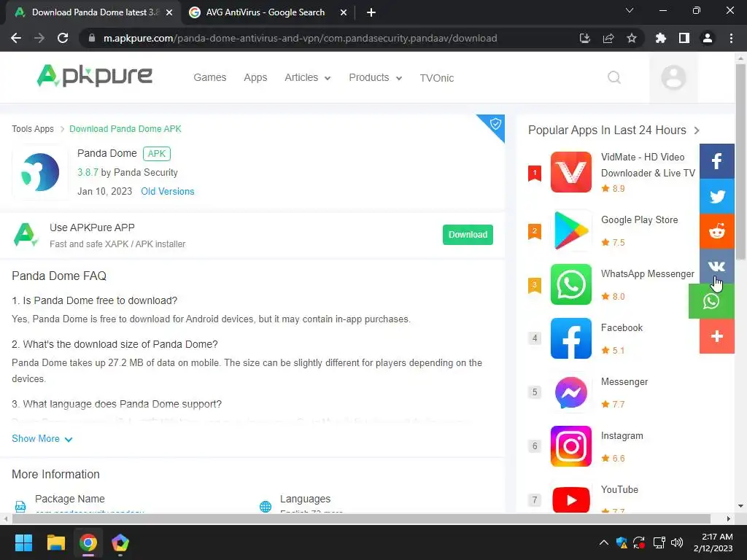Click share this page icon in address bar
This screenshot has height=560, width=747.
(608, 38)
